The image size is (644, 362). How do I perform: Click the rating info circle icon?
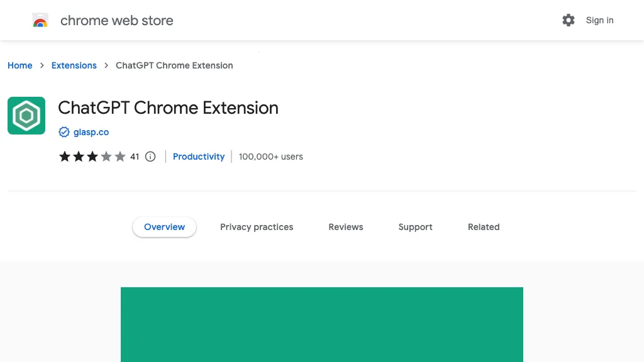point(150,156)
